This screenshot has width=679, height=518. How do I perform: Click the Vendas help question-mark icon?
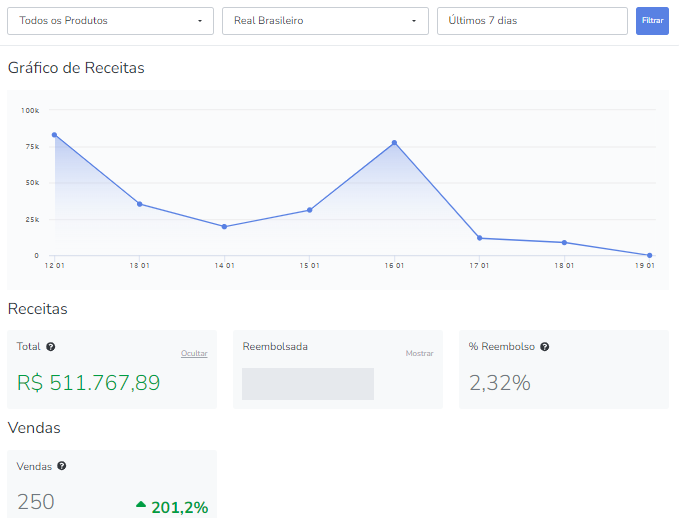[x=62, y=466]
